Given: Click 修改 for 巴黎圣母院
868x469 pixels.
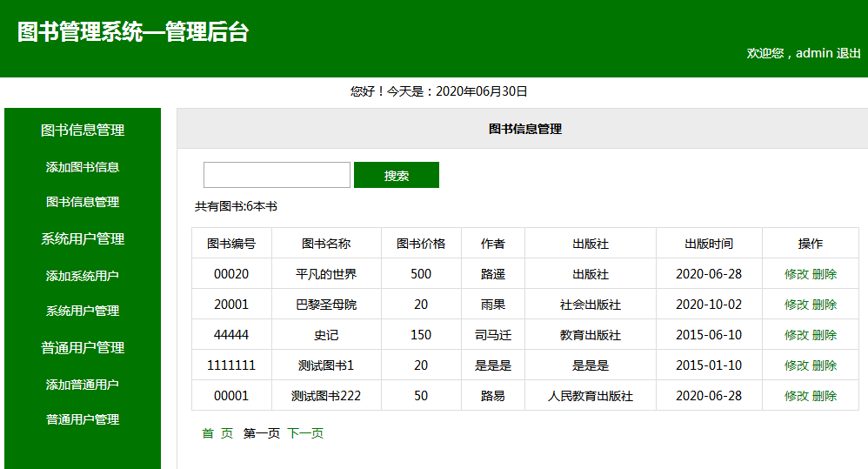Looking at the screenshot, I should coord(797,305).
